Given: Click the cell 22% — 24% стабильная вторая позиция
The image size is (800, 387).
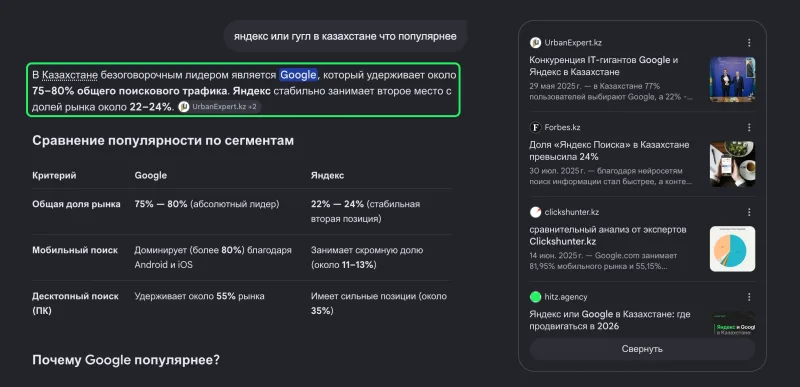Looking at the screenshot, I should coord(365,212).
